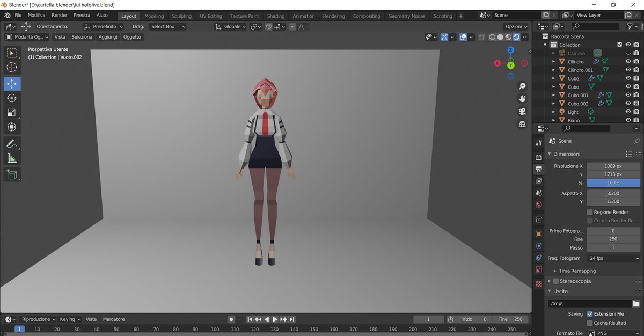644x336 pixels.
Task: Open the PNG file format dropdown
Action: 613,333
